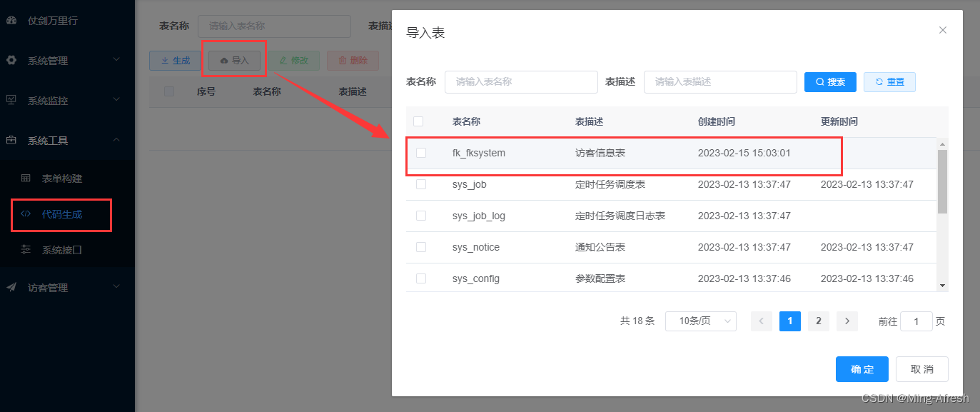This screenshot has height=412, width=980.
Task: Click the 搜索 search button in dialog
Action: pos(830,82)
